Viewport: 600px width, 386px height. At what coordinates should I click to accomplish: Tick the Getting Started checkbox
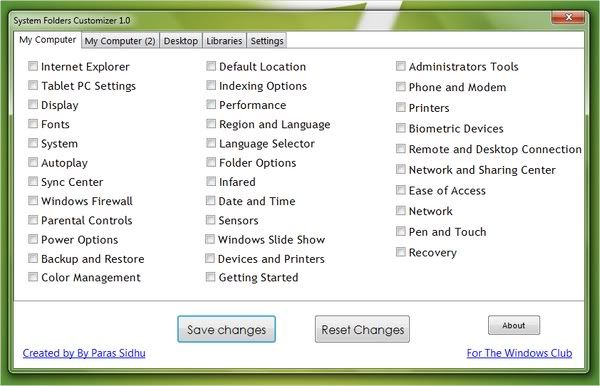[210, 277]
